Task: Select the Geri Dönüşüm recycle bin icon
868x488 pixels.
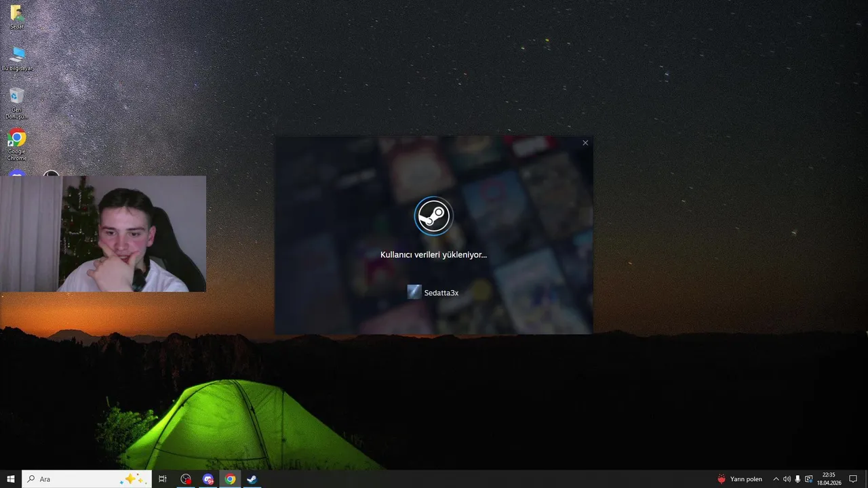Action: click(17, 103)
